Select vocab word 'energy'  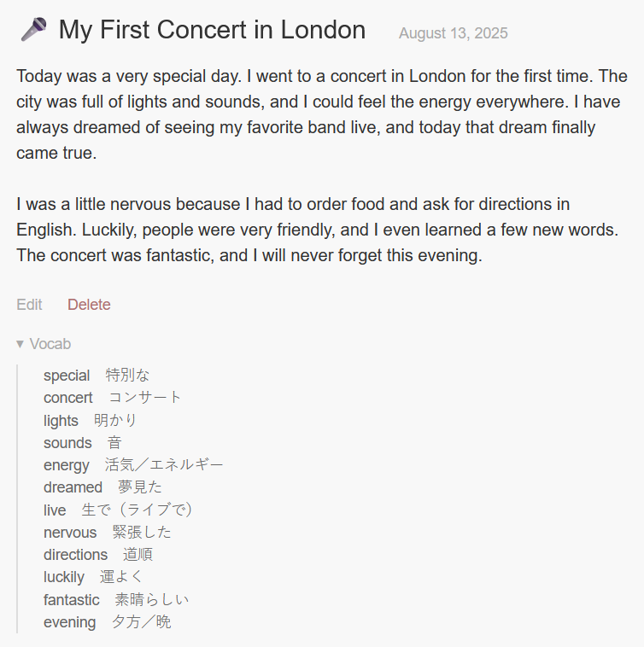point(67,465)
